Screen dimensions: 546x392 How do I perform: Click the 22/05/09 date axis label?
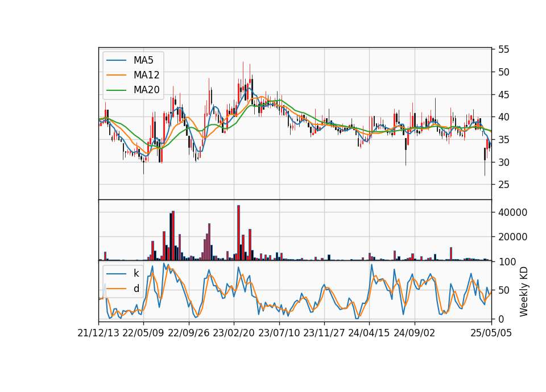coord(143,333)
